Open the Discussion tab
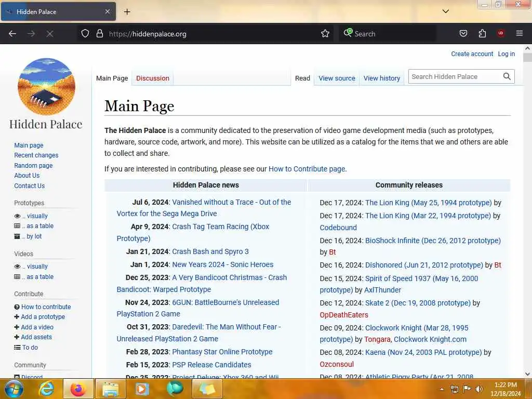Screen dimensions: 532x399 coord(153,78)
